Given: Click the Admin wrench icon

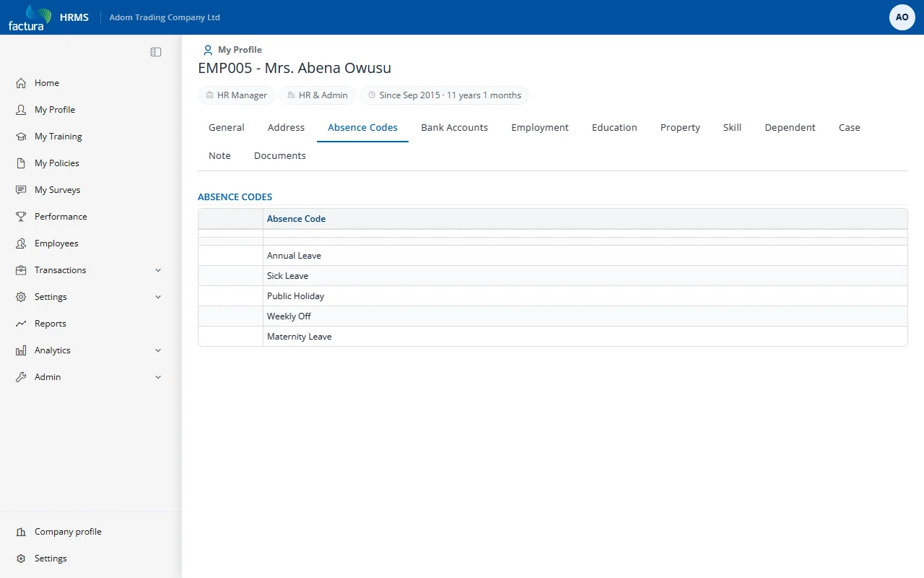Looking at the screenshot, I should pos(21,377).
